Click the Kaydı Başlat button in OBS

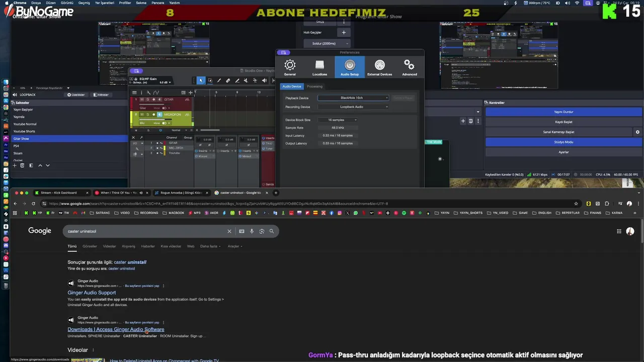pyautogui.click(x=563, y=122)
